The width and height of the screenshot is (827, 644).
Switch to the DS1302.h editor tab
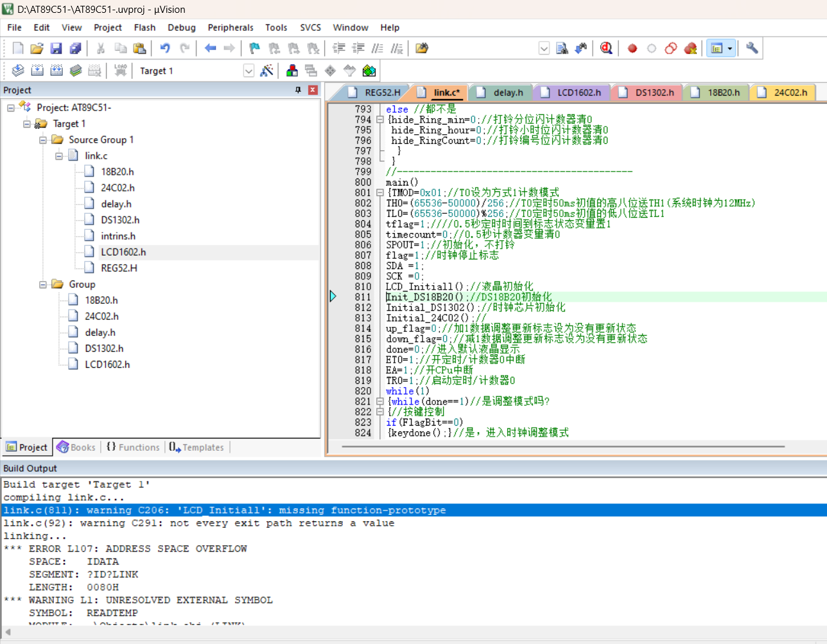647,92
